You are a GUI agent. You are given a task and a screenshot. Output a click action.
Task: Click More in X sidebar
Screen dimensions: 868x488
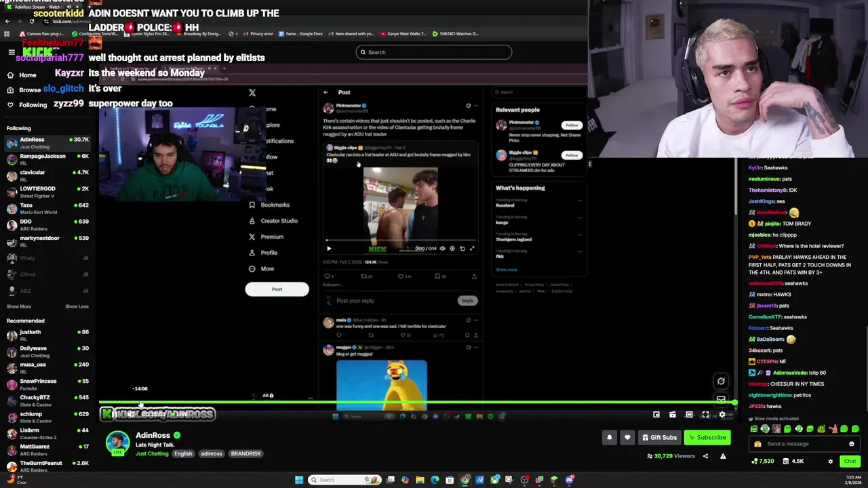[261, 269]
